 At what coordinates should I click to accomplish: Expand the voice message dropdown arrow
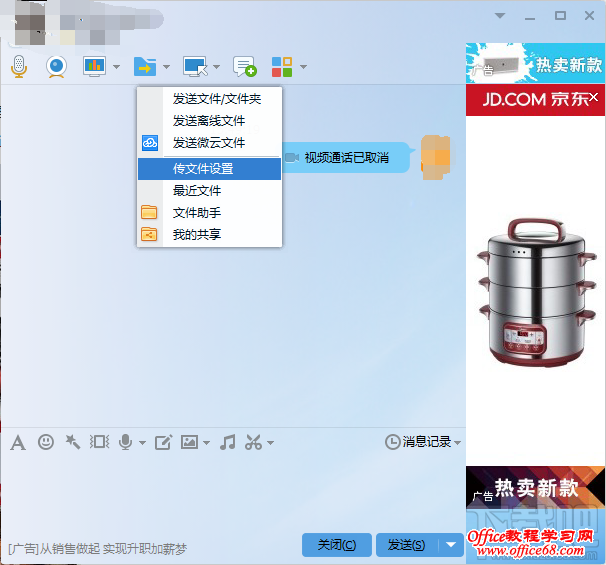pos(142,443)
